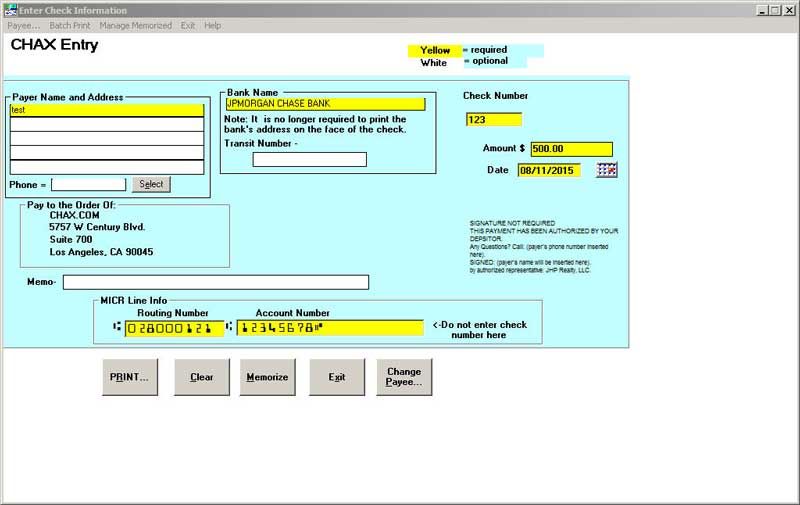The width and height of the screenshot is (800, 505).
Task: Click the Clear button
Action: click(202, 377)
